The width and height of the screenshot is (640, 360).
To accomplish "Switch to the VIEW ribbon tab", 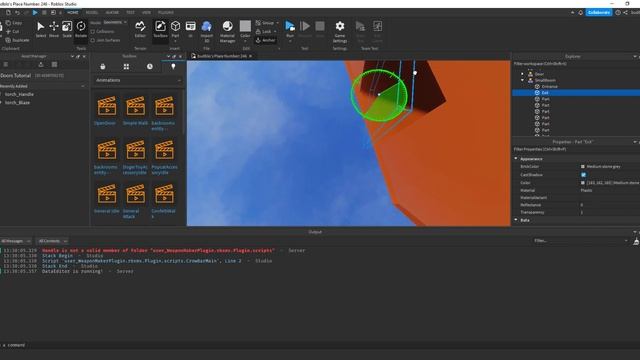I will pyautogui.click(x=146, y=13).
